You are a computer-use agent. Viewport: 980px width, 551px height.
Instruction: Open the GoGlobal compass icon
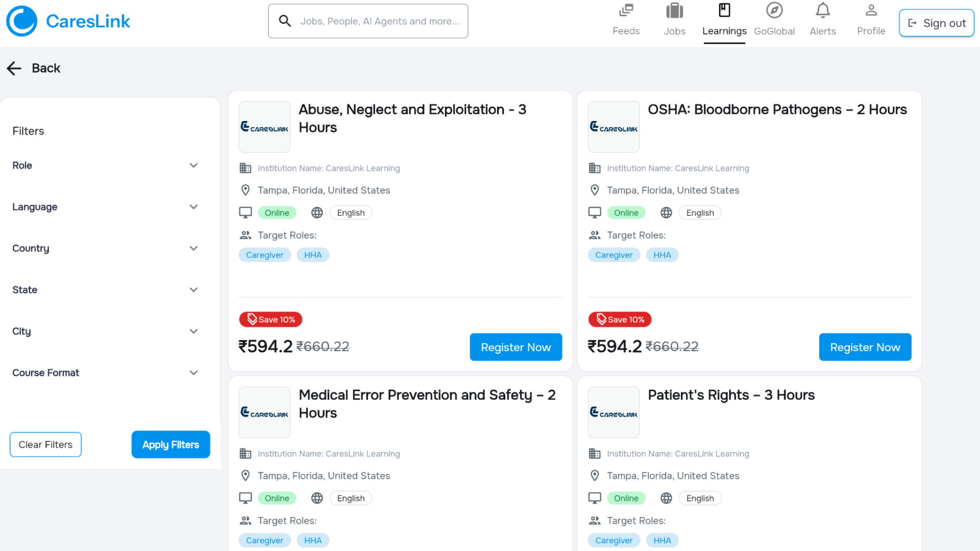[x=774, y=11]
